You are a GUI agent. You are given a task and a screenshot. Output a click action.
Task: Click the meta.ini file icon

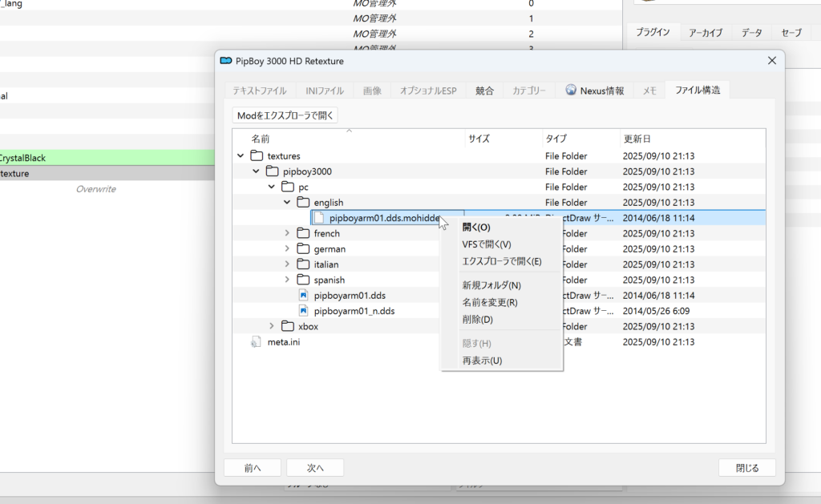257,342
